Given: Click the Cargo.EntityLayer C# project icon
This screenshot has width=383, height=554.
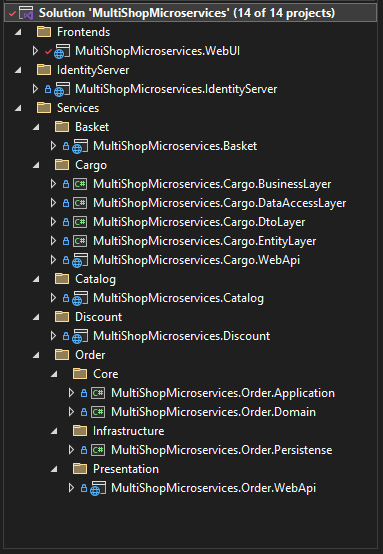Looking at the screenshot, I should coord(80,241).
